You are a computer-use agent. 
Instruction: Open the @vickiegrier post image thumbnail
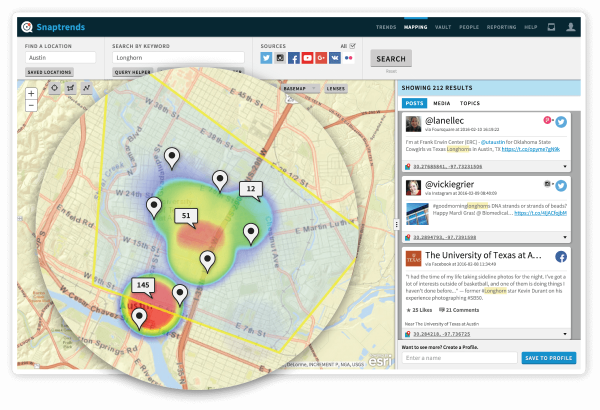pos(417,214)
